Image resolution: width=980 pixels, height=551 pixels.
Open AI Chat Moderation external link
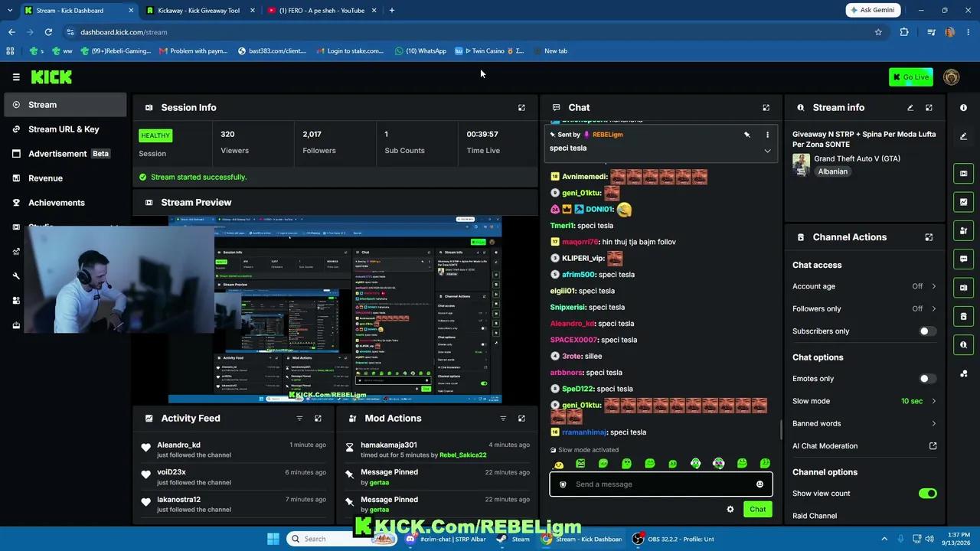(933, 446)
